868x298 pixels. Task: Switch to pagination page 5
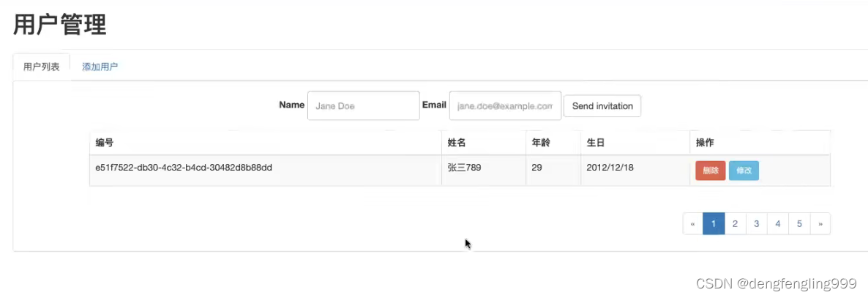pos(799,224)
